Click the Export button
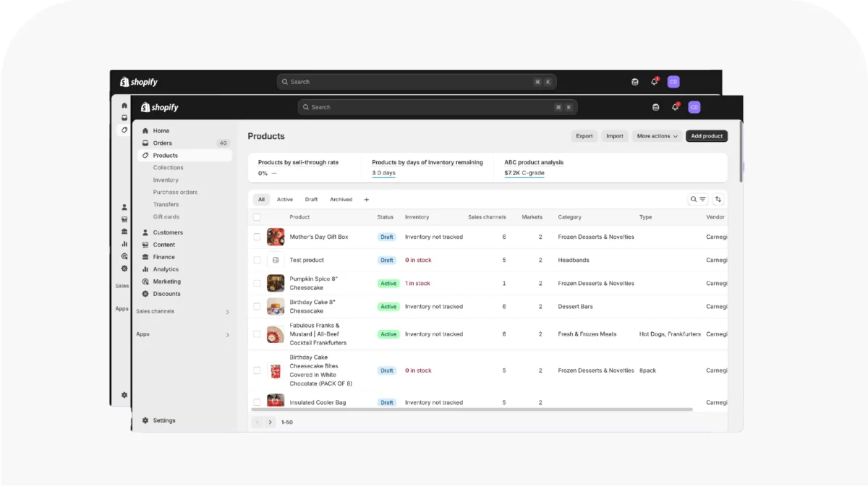Screen dimensions: 868x487 click(x=584, y=136)
